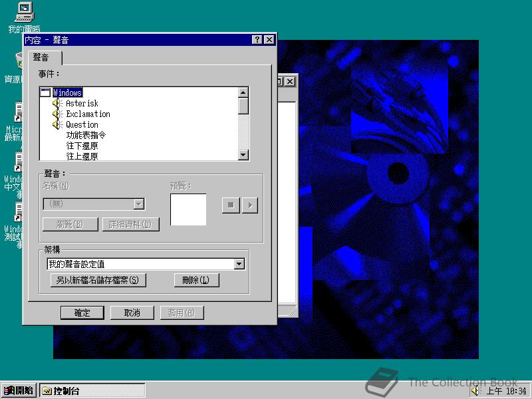
Task: Click the 詳細資料(D) details button
Action: pyautogui.click(x=130, y=224)
